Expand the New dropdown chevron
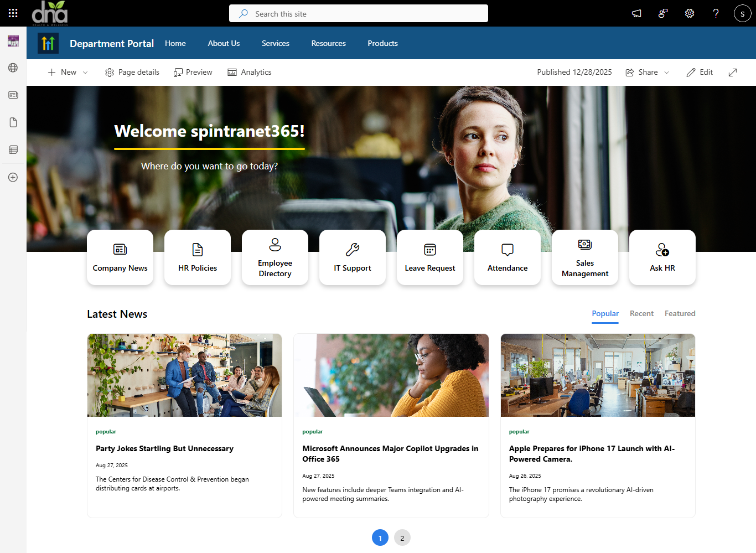 click(x=85, y=72)
